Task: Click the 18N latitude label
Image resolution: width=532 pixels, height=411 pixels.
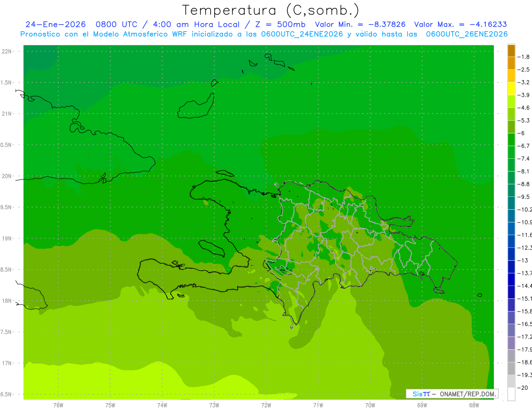Action: [x=7, y=301]
